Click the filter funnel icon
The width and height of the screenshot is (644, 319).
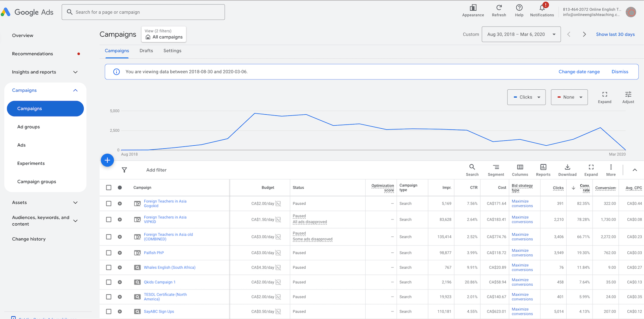[124, 170]
